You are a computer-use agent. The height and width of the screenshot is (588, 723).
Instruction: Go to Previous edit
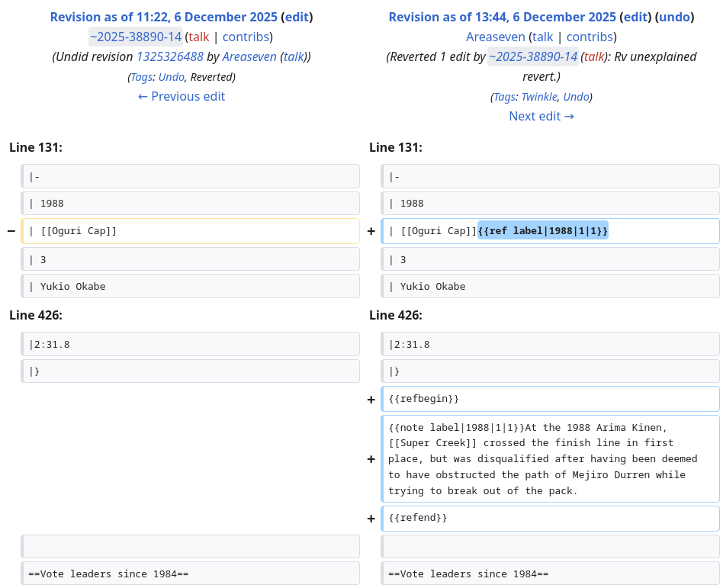(x=182, y=96)
